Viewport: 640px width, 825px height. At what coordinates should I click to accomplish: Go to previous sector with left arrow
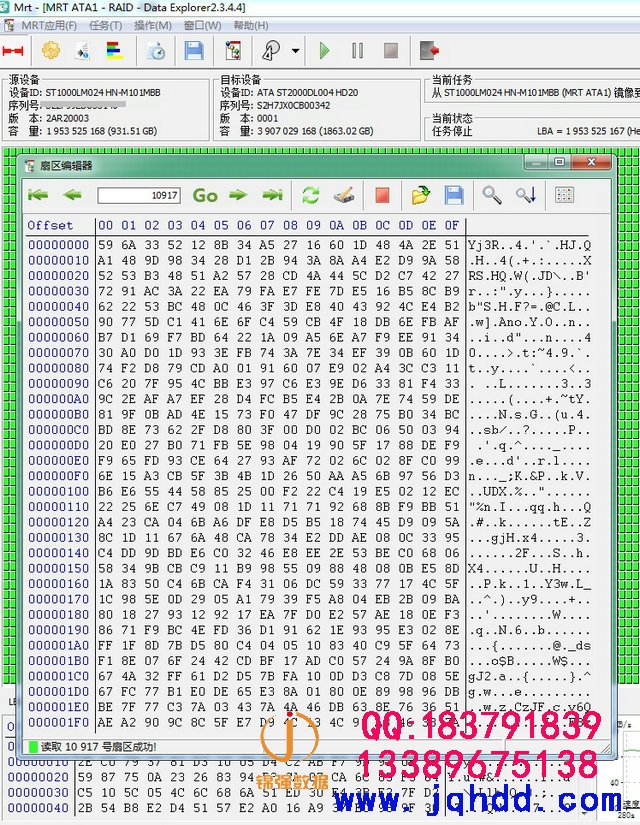click(72, 195)
